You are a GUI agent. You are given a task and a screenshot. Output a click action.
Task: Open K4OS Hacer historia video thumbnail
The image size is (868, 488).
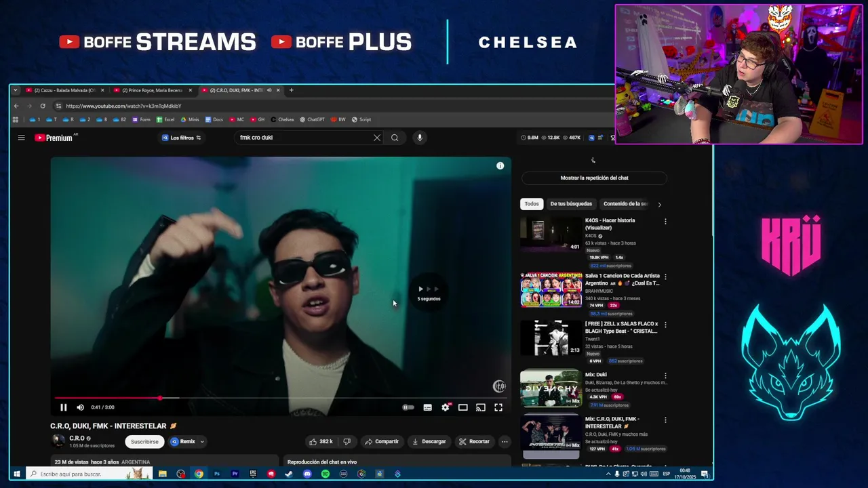click(551, 234)
